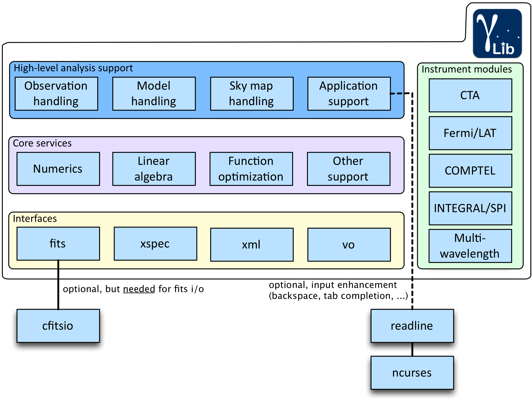The width and height of the screenshot is (532, 403).
Task: Select the Multi-wavelength module box
Action: pos(470,246)
